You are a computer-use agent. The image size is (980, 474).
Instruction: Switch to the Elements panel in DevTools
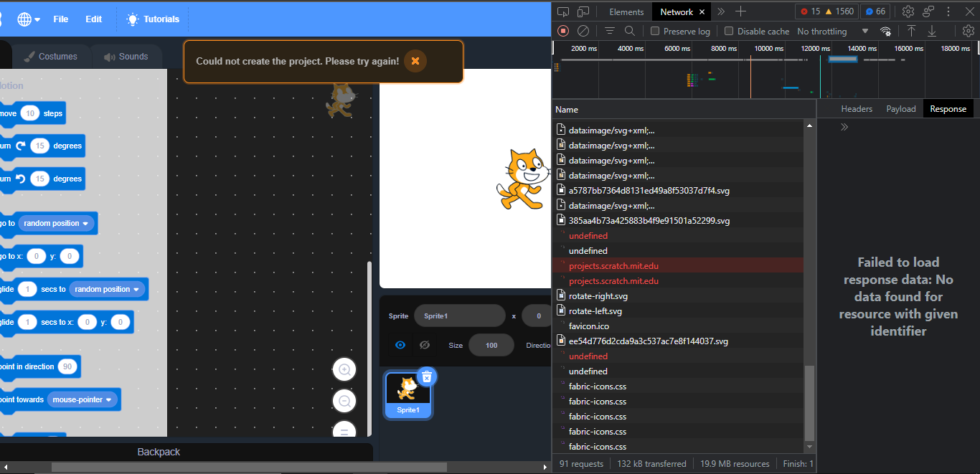[625, 11]
